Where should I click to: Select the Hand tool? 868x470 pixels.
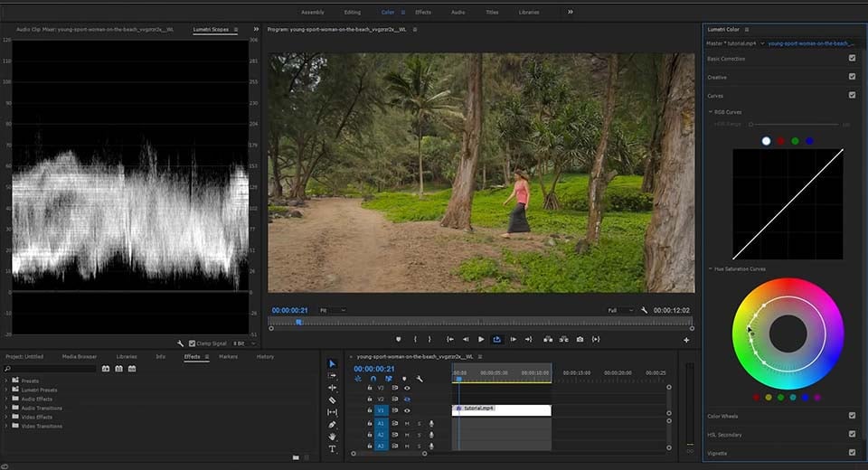pos(332,437)
